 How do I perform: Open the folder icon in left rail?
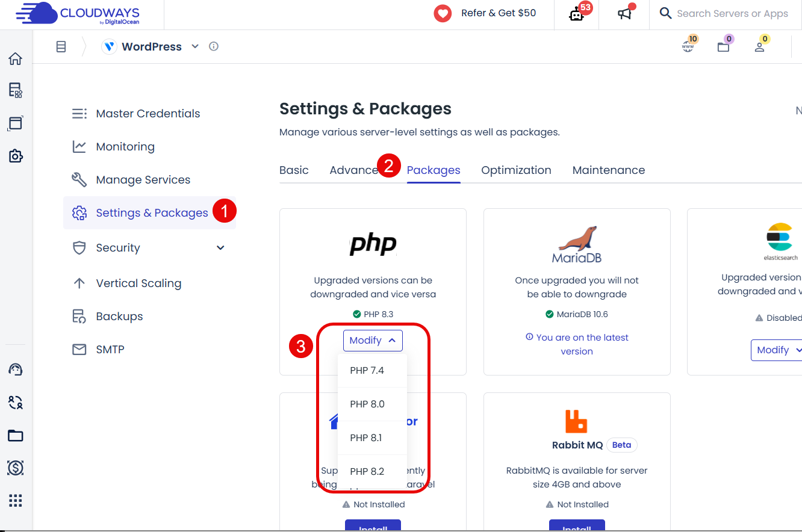tap(16, 435)
